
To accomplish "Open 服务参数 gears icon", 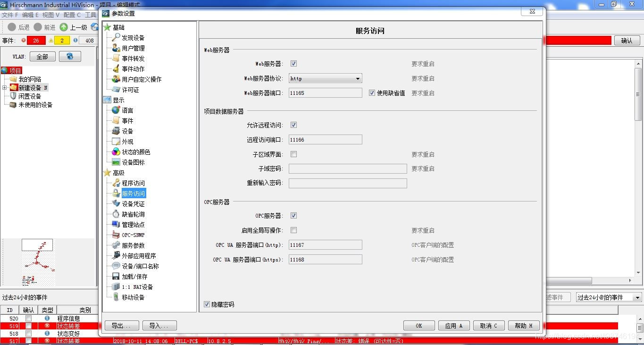I will (x=116, y=245).
